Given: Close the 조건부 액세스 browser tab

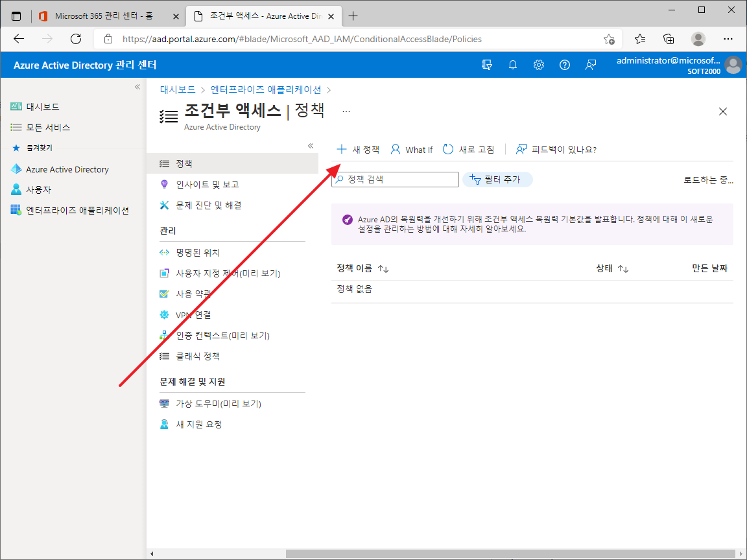Looking at the screenshot, I should [x=331, y=16].
